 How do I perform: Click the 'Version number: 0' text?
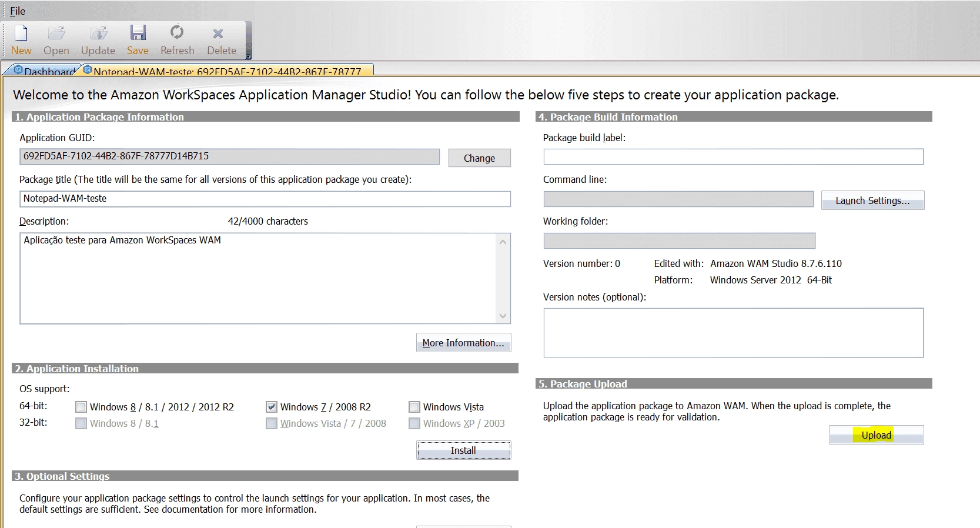tap(581, 264)
